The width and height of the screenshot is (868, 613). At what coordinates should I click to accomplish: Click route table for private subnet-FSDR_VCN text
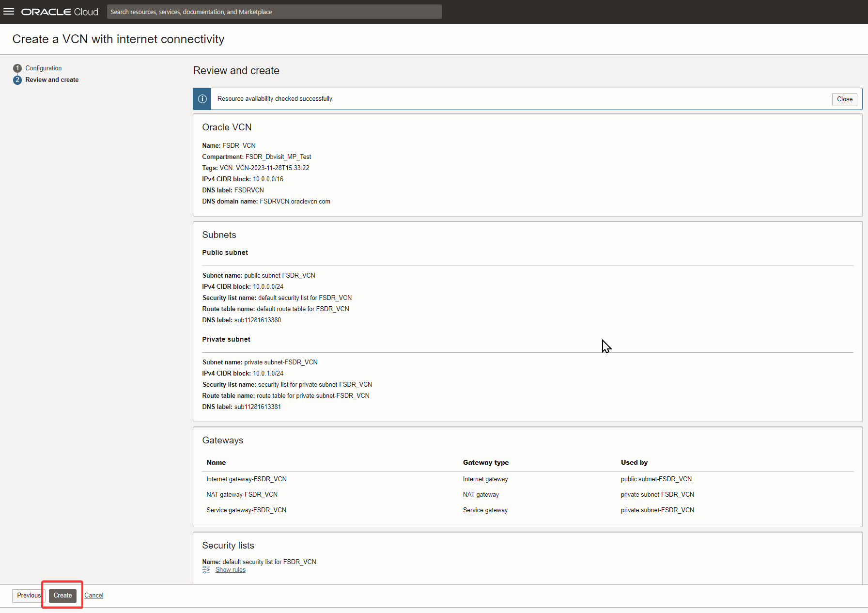click(x=313, y=396)
